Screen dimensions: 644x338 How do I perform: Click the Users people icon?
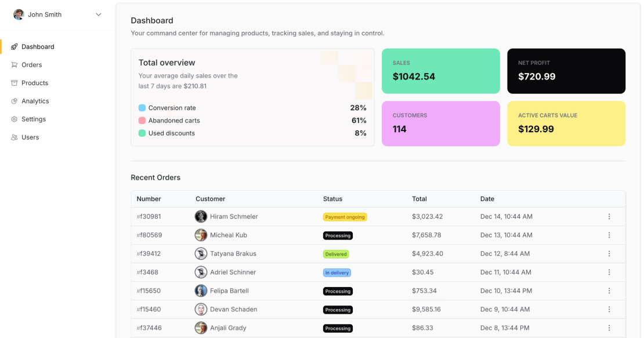[x=15, y=137]
